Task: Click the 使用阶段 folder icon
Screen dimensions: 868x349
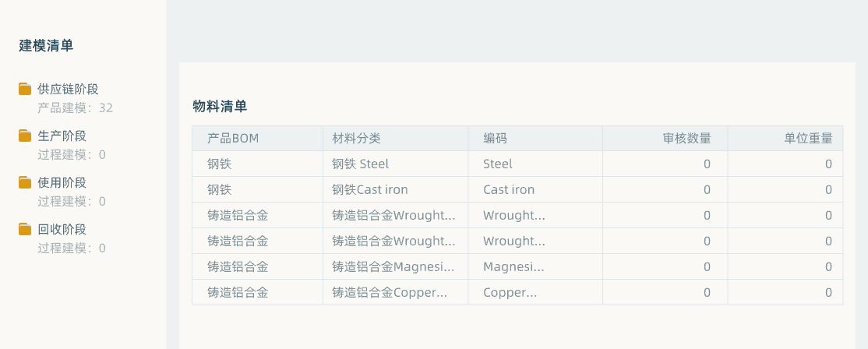Action: [x=24, y=182]
